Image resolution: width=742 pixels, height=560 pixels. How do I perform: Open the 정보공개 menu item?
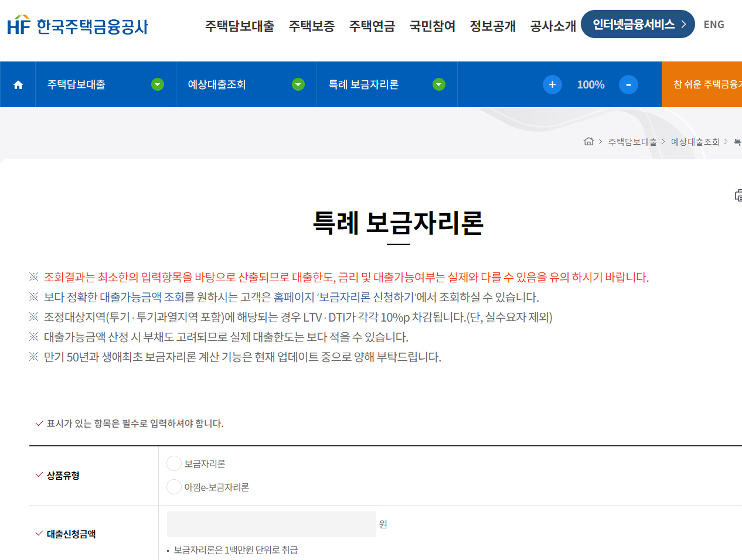click(x=493, y=26)
